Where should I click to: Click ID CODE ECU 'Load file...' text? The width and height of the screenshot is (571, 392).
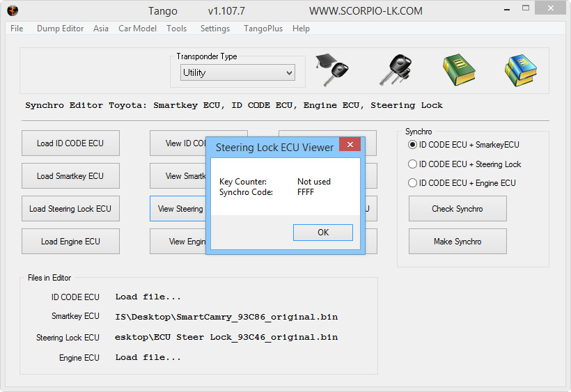pos(148,297)
